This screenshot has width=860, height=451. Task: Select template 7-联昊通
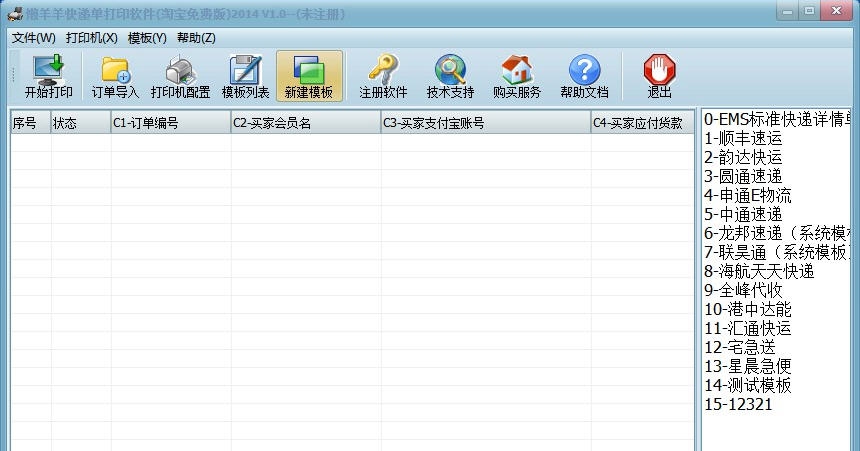[x=777, y=252]
